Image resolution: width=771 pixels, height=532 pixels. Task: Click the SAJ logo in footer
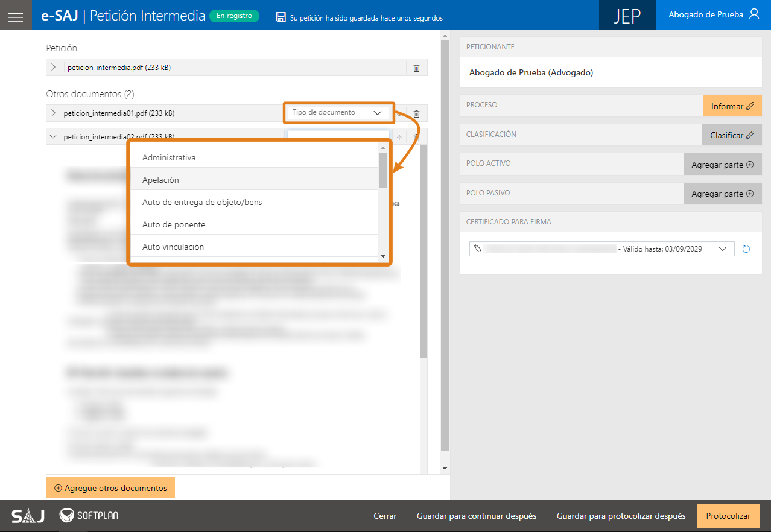coord(28,516)
